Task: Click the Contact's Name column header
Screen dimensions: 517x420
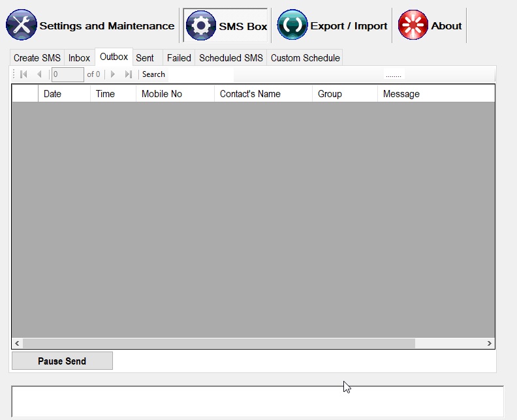Action: tap(263, 94)
